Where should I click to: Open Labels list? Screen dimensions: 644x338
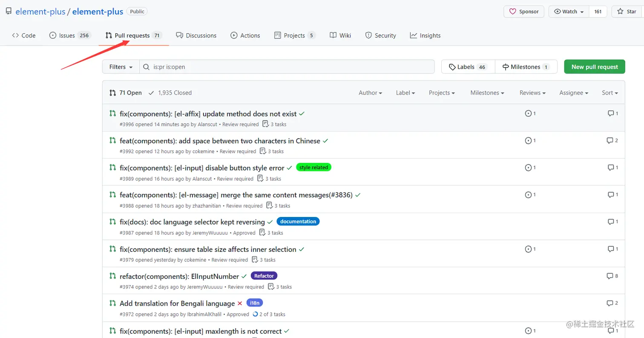point(468,67)
